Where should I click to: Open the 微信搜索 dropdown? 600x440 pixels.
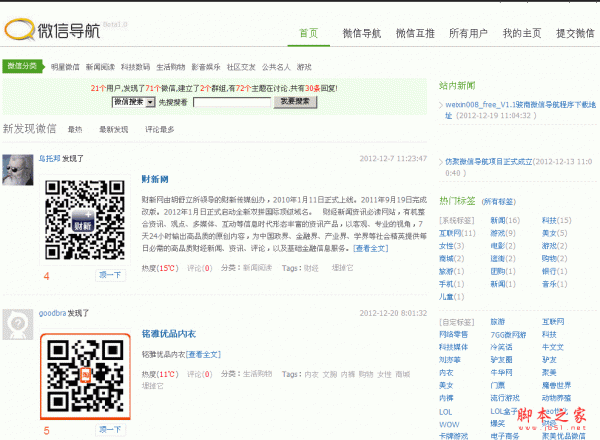coord(134,102)
